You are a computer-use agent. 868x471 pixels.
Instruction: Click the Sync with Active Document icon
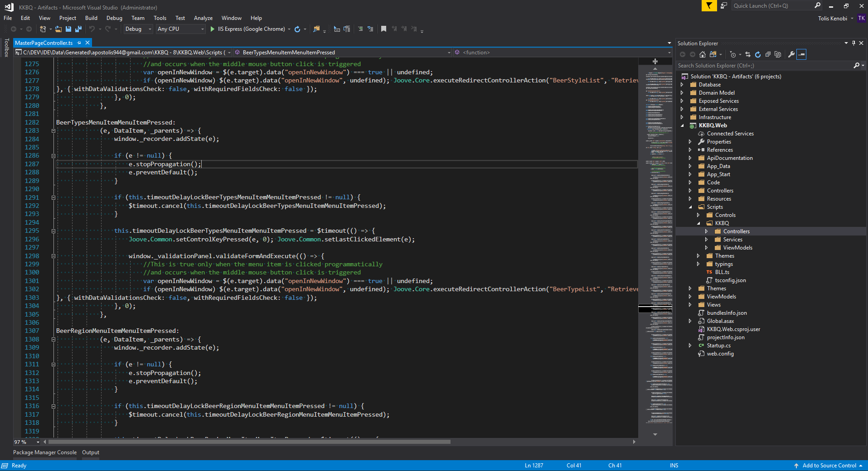747,54
